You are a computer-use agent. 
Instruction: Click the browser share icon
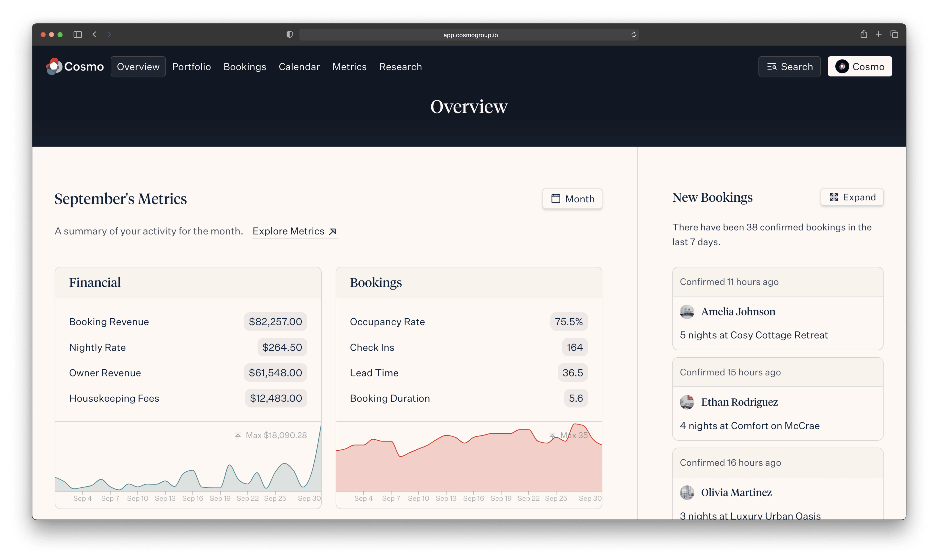coord(863,34)
